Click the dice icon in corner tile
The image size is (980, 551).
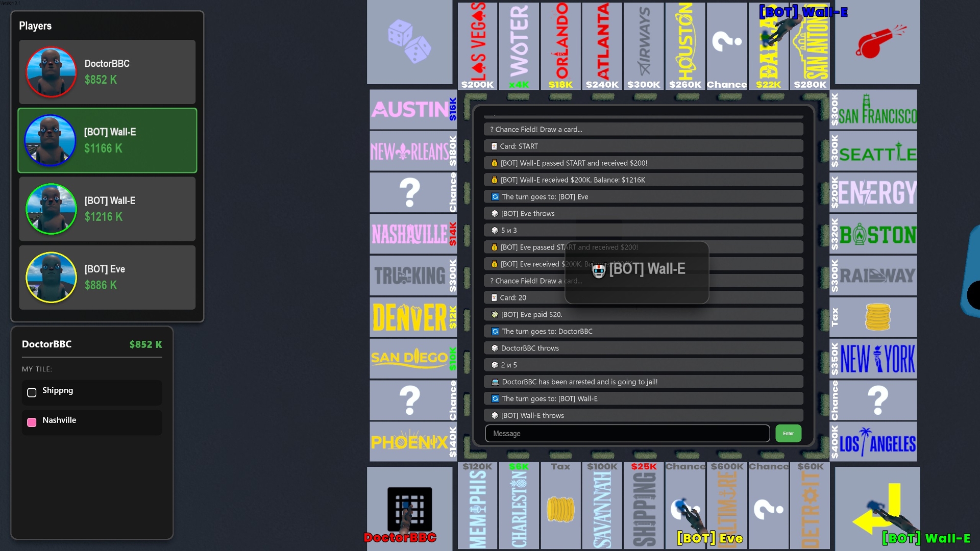pyautogui.click(x=409, y=42)
